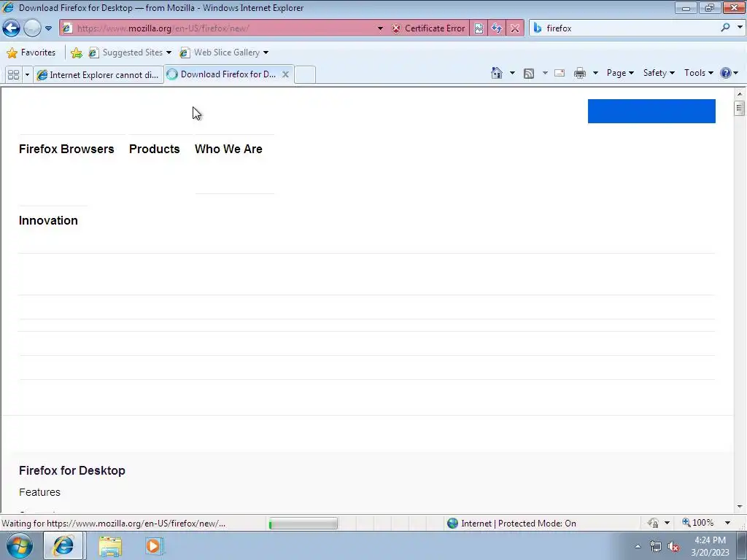This screenshot has width=747, height=560.
Task: Expand the address bar autocomplete dropdown
Action: pyautogui.click(x=380, y=28)
